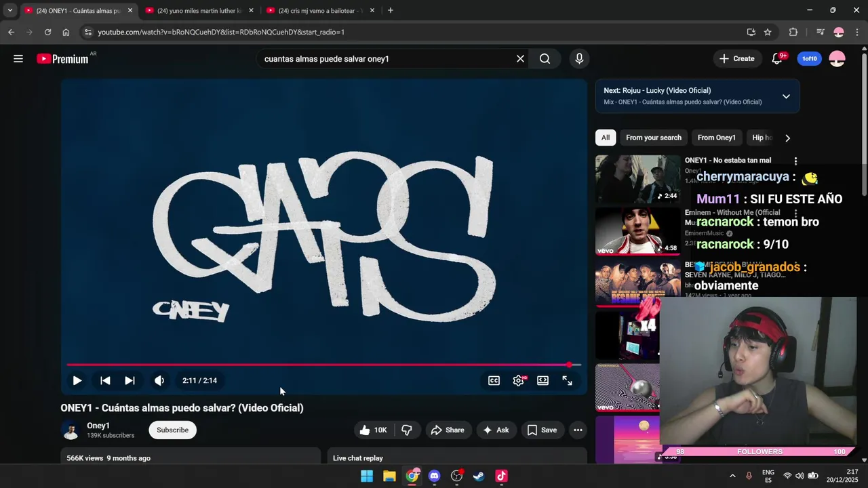Go back in browser history

(11, 32)
